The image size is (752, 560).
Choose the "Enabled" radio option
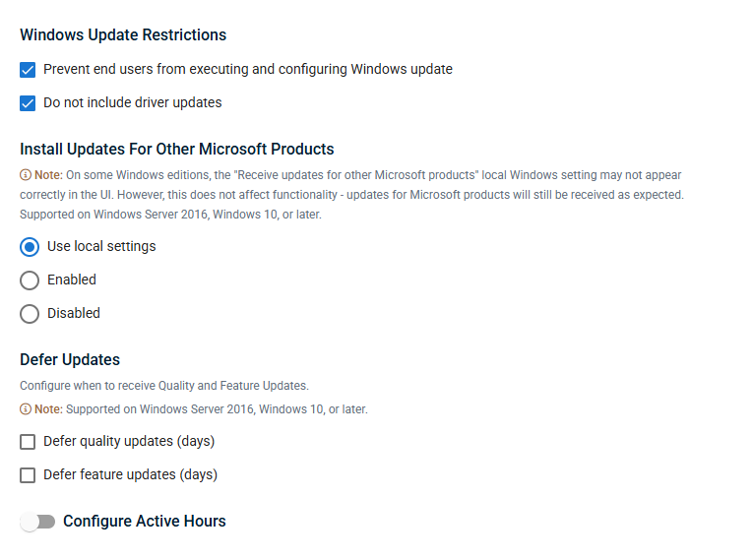click(x=30, y=280)
